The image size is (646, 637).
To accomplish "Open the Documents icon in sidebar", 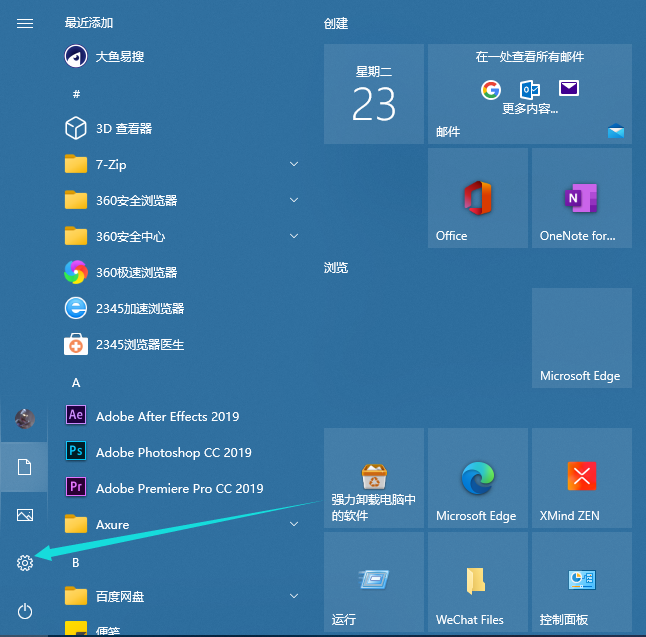I will pos(25,467).
